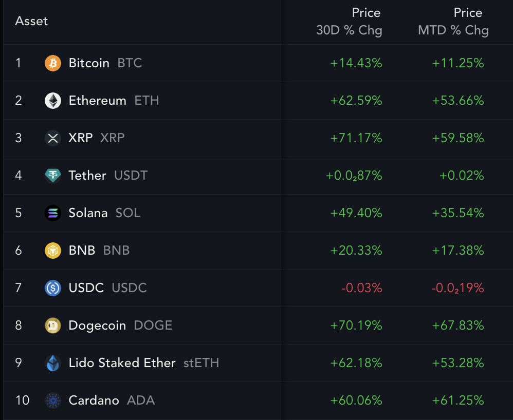Open the Cardano asset name link

pos(94,400)
